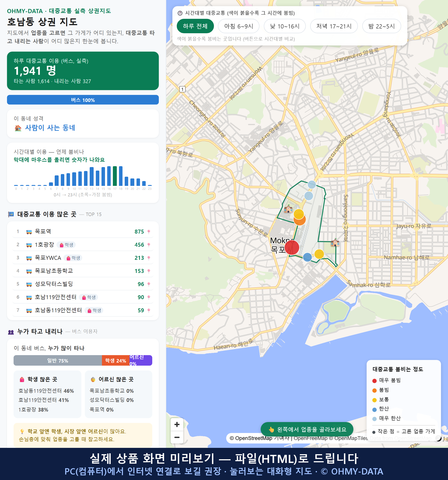Zoom out the map with minus button

coord(177,437)
